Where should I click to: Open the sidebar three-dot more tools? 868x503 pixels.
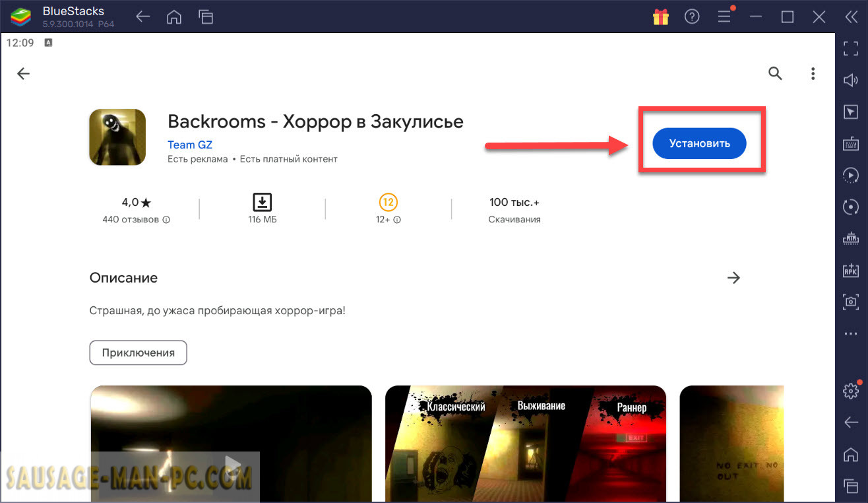click(851, 334)
